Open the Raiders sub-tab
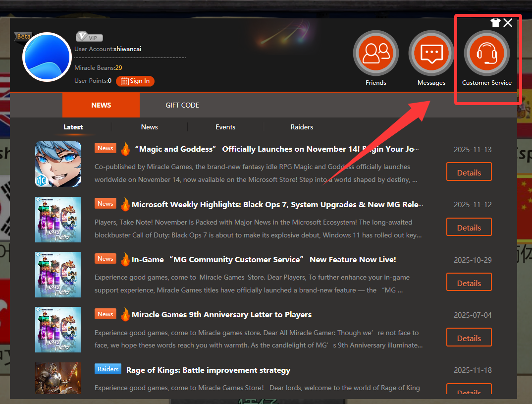This screenshot has width=532, height=404. 302,127
